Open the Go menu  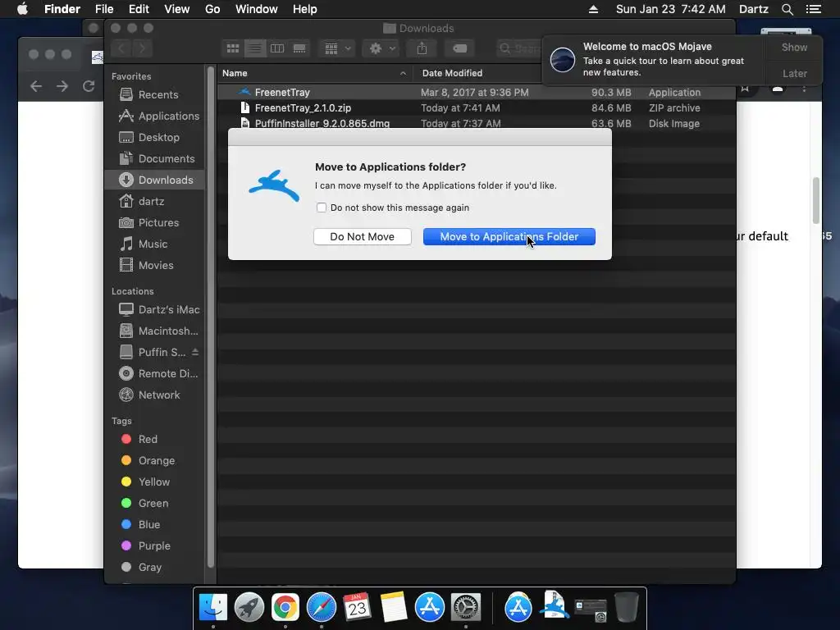coord(212,9)
